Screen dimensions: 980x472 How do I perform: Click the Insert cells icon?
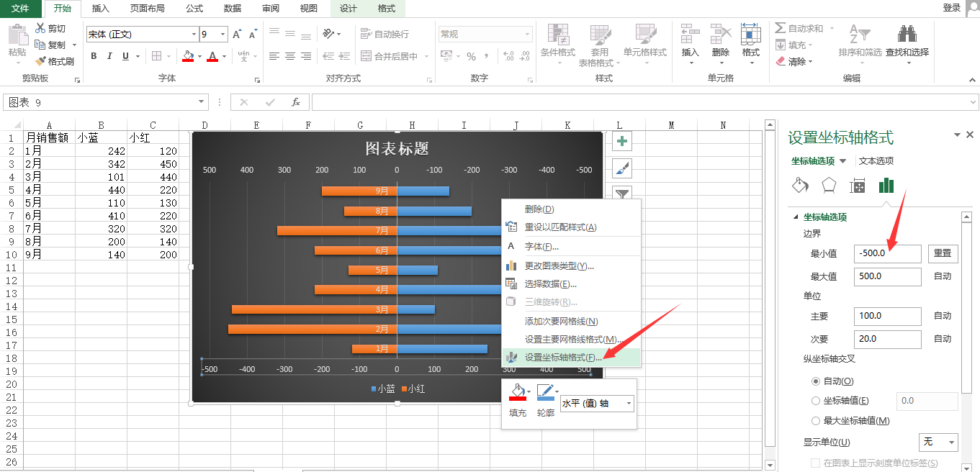coord(690,35)
